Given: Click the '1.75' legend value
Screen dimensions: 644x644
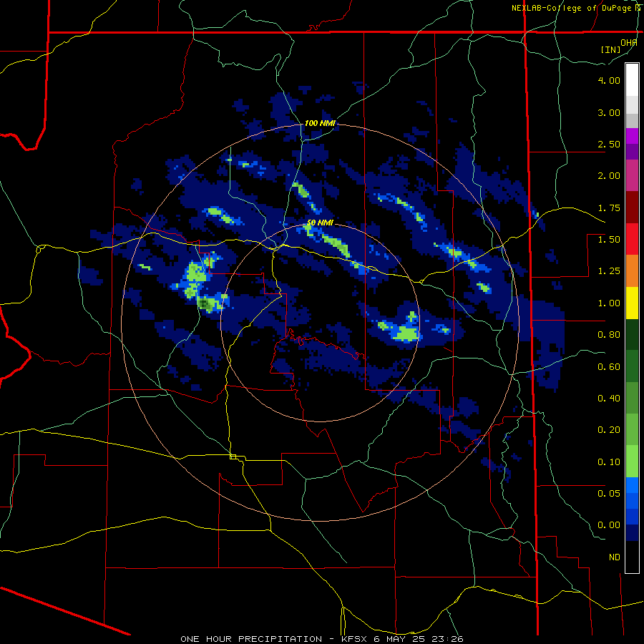Looking at the screenshot, I should point(609,208).
